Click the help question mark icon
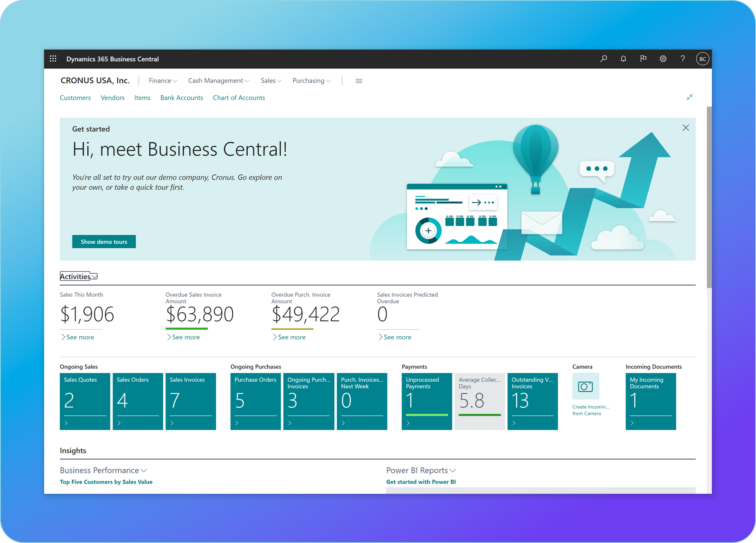Image resolution: width=756 pixels, height=543 pixels. pyautogui.click(x=683, y=59)
